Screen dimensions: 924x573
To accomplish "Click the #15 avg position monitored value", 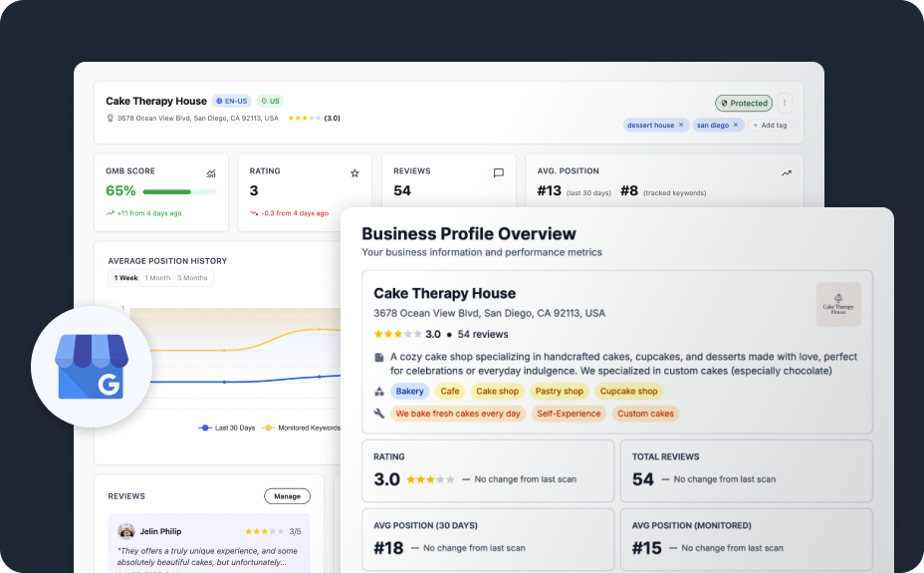I will coord(647,548).
